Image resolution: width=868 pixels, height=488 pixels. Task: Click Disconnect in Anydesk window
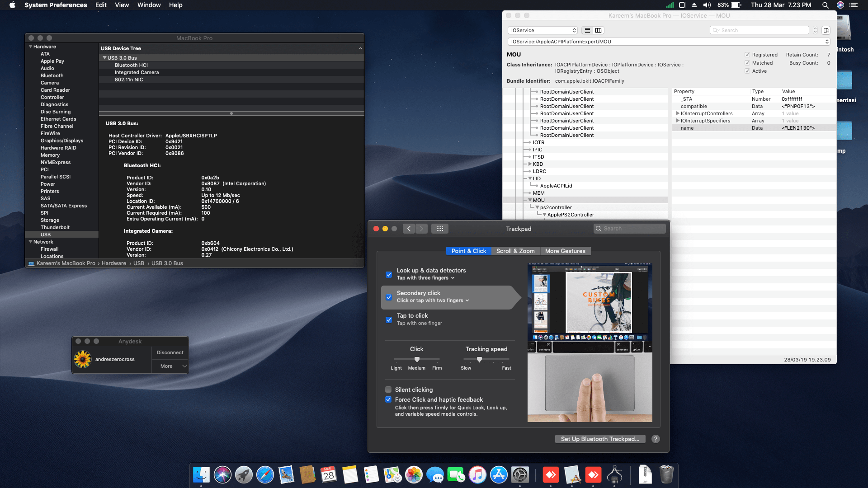click(170, 352)
